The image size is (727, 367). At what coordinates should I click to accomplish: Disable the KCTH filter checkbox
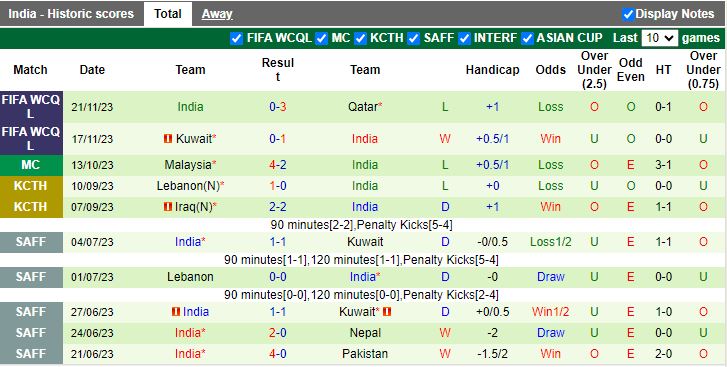[x=360, y=38]
